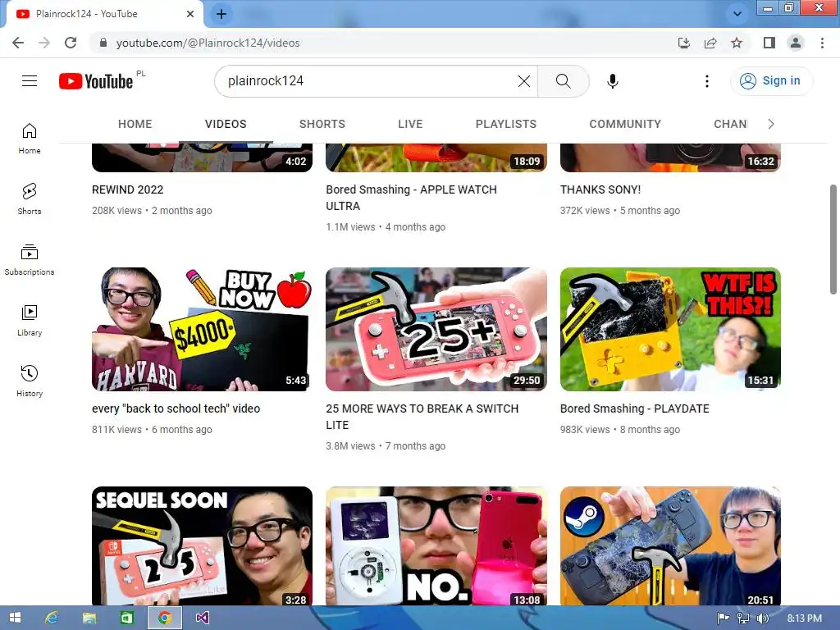The width and height of the screenshot is (840, 630).
Task: Open the PLAYLISTS channel tab
Action: [505, 124]
